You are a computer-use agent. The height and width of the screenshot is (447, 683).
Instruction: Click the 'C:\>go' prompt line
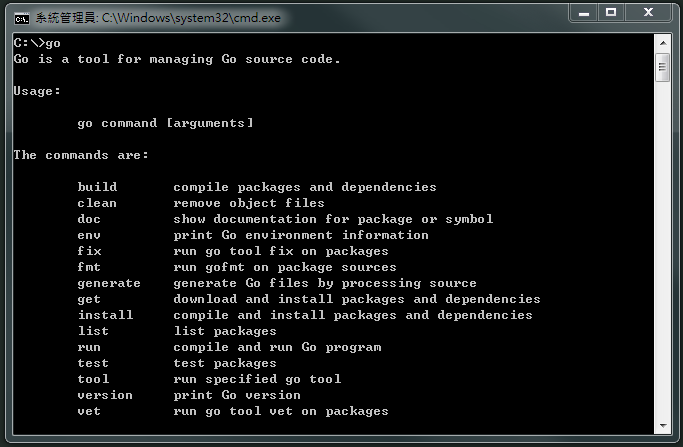click(x=38, y=43)
